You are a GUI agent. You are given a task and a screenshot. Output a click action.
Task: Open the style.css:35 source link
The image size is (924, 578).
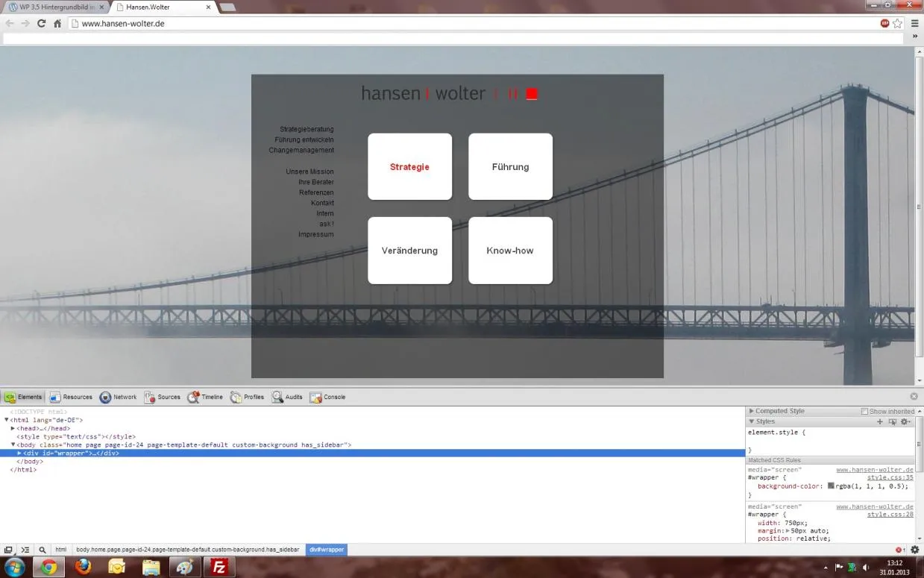point(890,477)
